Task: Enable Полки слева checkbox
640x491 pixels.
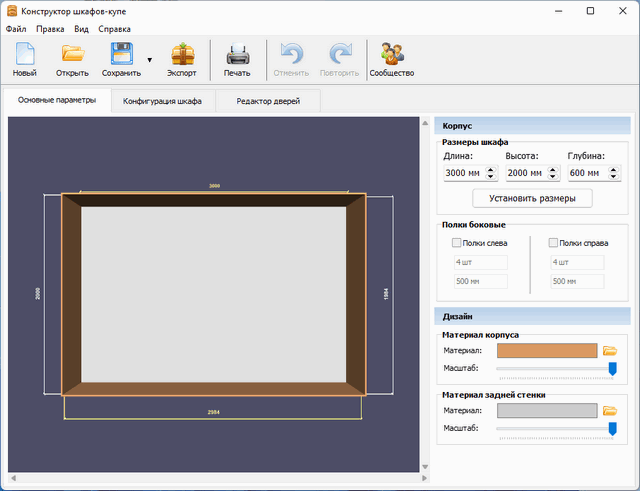Action: click(457, 243)
